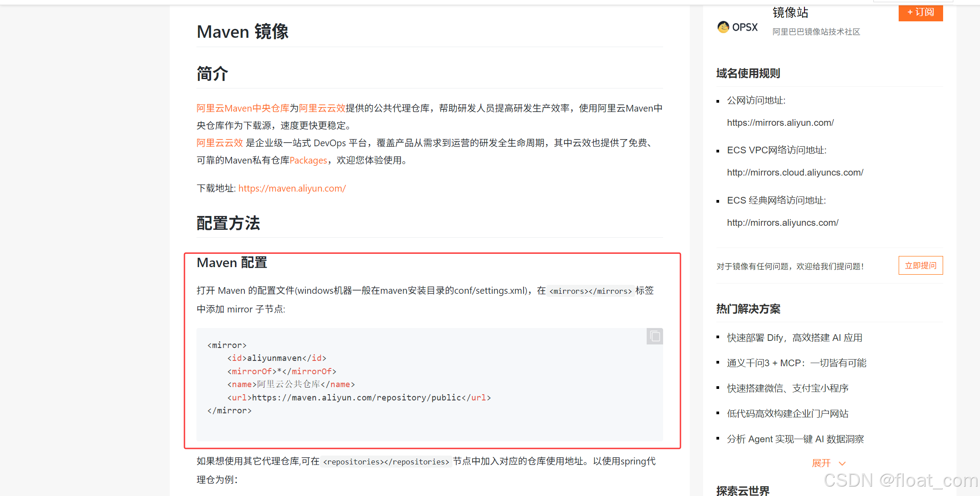Click the copy code icon in code block
The image size is (980, 496).
pyautogui.click(x=655, y=336)
